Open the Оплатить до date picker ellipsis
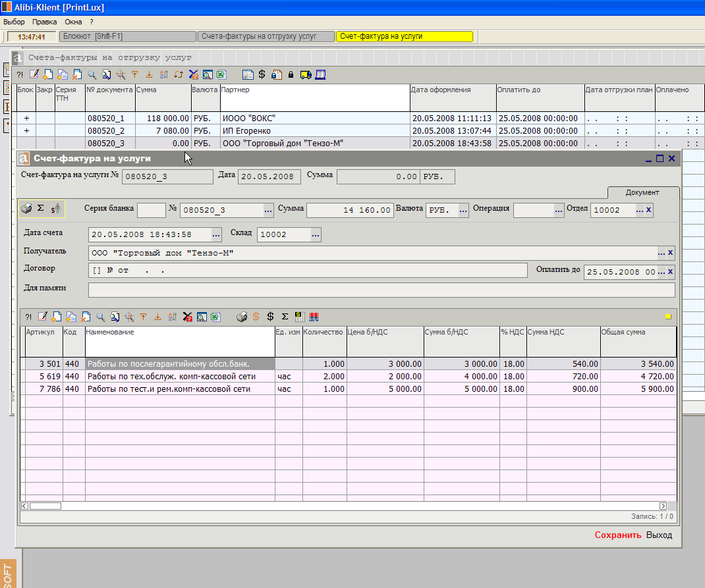 click(661, 272)
